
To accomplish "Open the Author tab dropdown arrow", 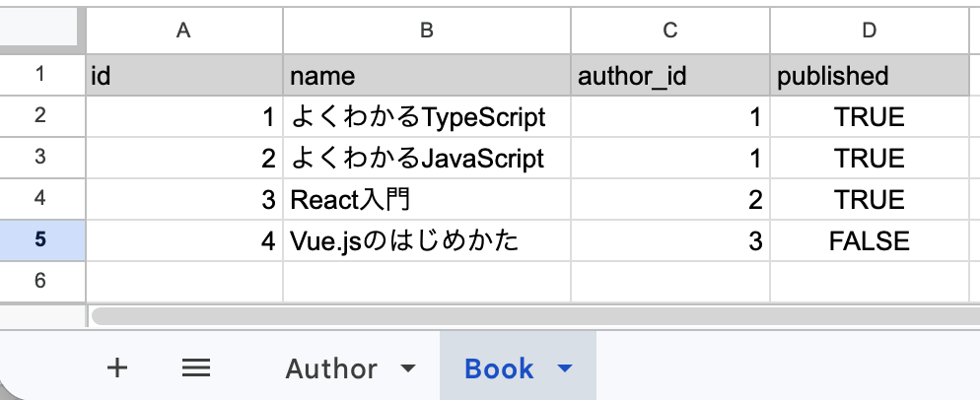I will 407,368.
